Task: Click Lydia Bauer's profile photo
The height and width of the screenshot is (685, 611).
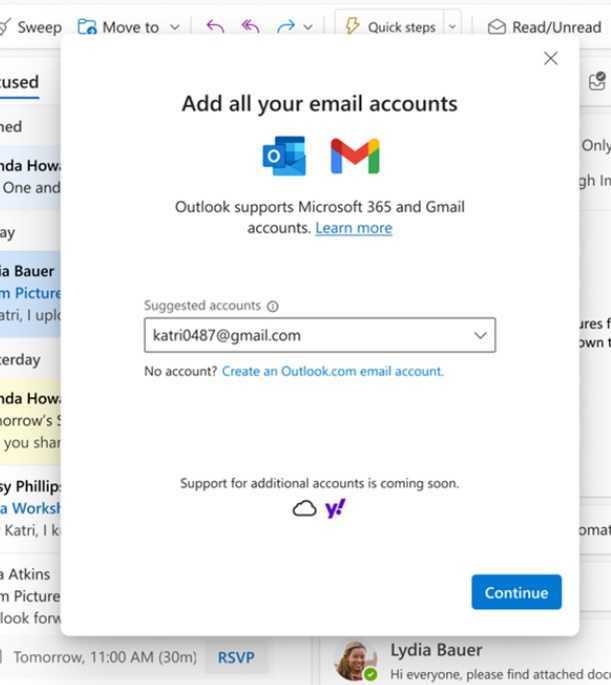Action: click(355, 661)
